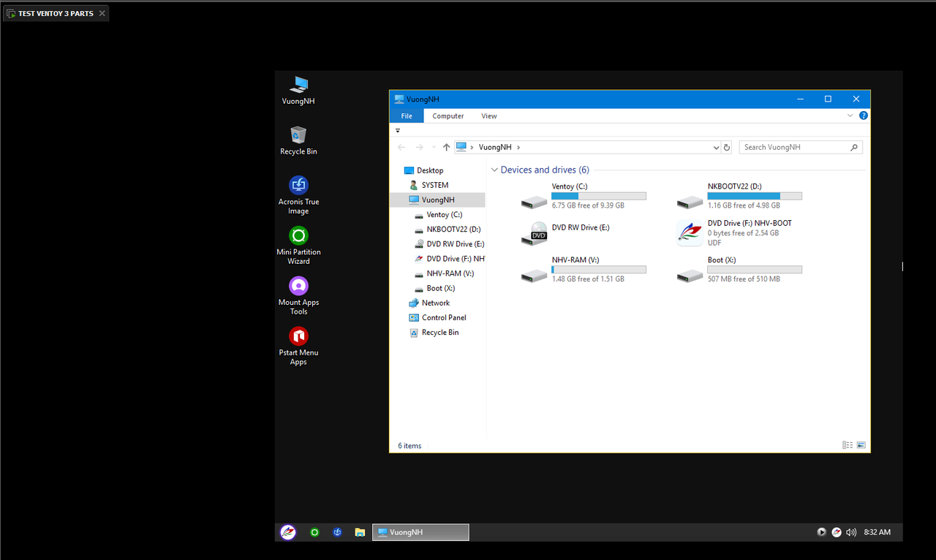Screen dimensions: 936x560
Task: Open File Explorer from the taskbar
Action: [x=360, y=532]
